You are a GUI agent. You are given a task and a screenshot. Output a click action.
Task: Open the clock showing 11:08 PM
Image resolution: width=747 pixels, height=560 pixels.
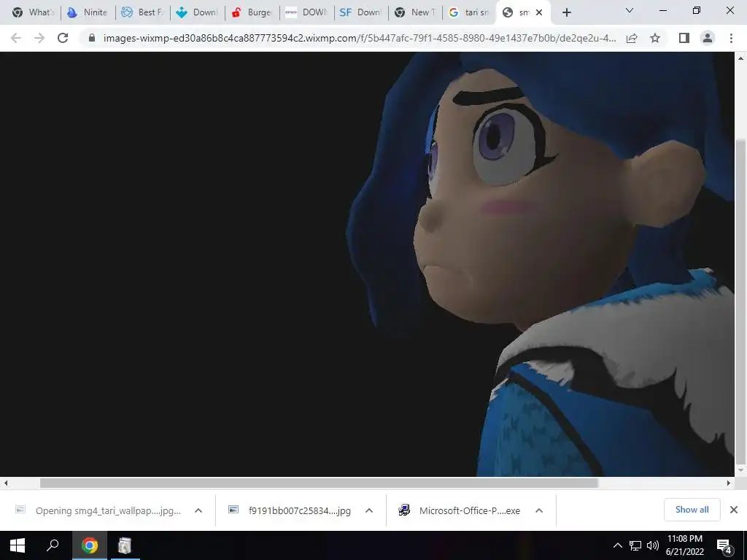(x=684, y=545)
